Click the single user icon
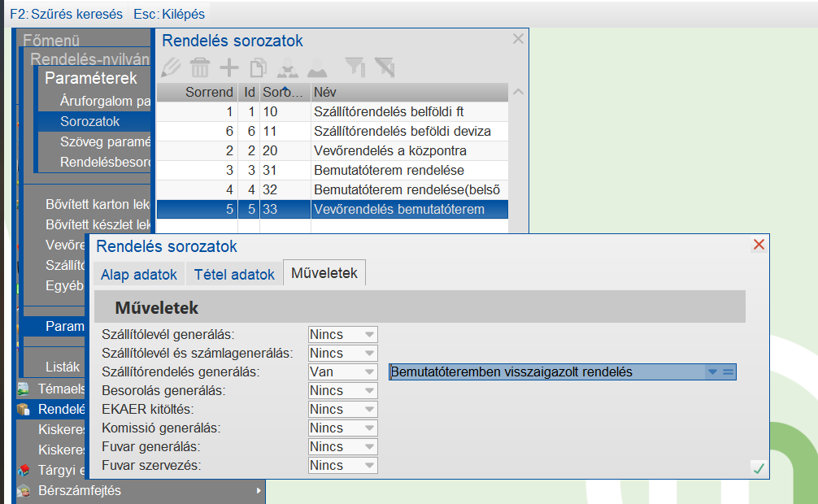The height and width of the screenshot is (504, 818). tap(317, 67)
